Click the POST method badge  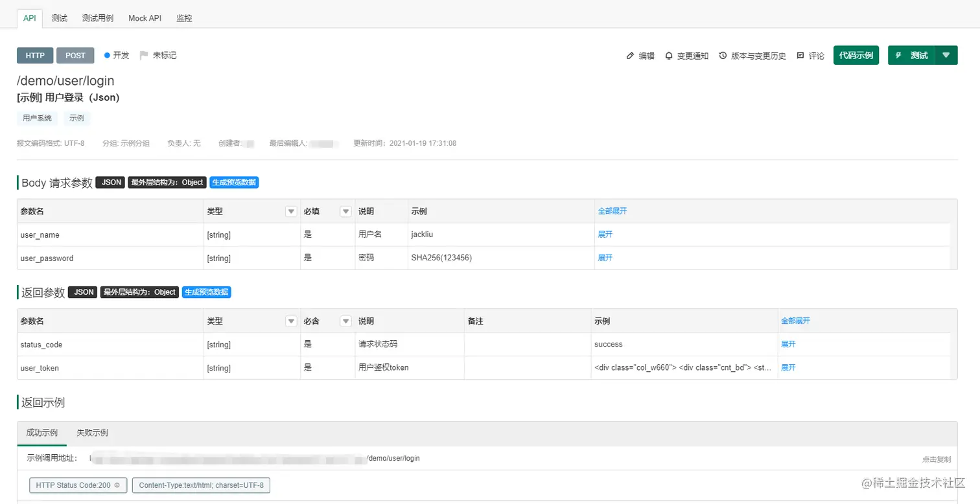[75, 56]
